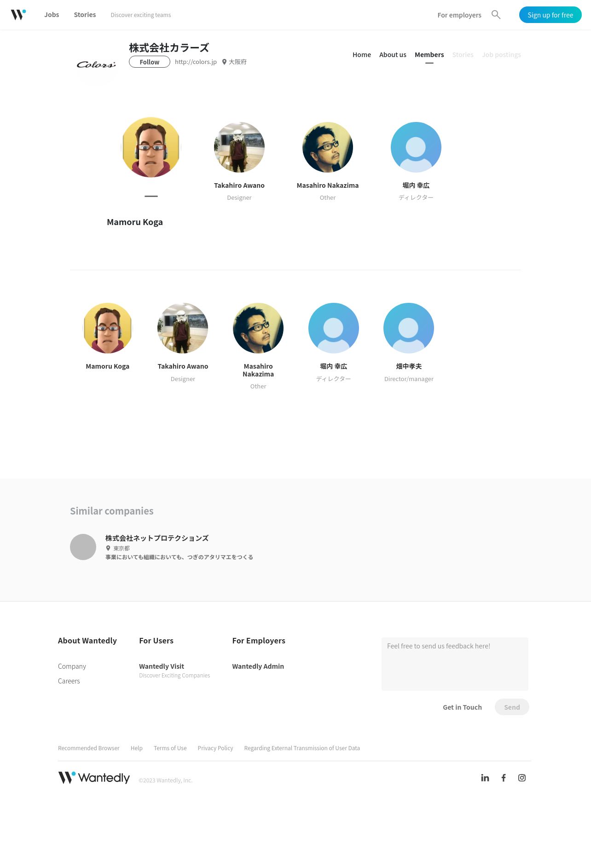
Task: Open the Jobs menu item
Action: coord(52,15)
